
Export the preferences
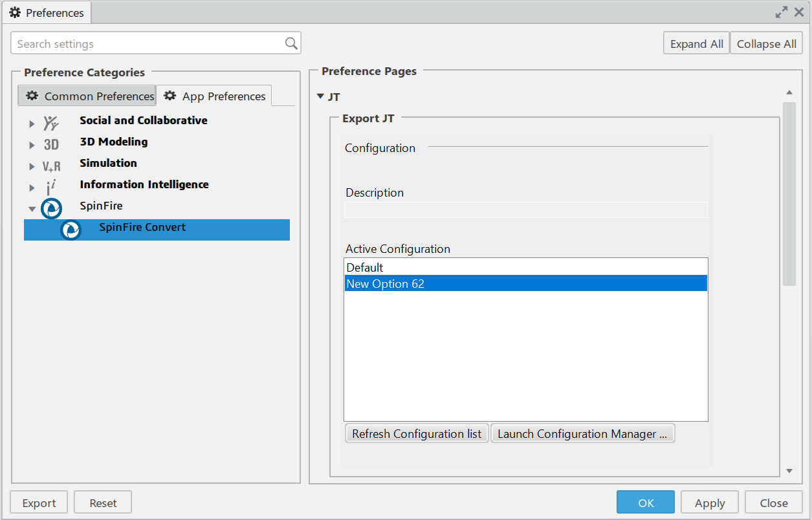coord(39,503)
